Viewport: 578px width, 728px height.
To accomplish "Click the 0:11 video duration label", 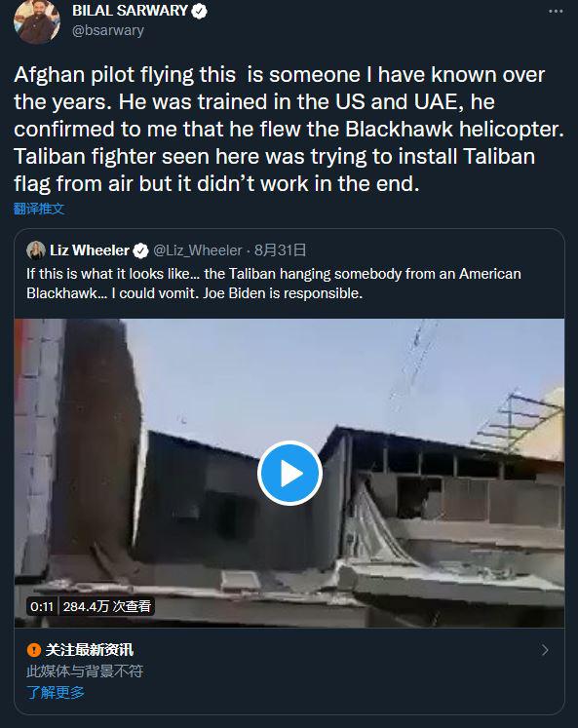I will pyautogui.click(x=42, y=606).
